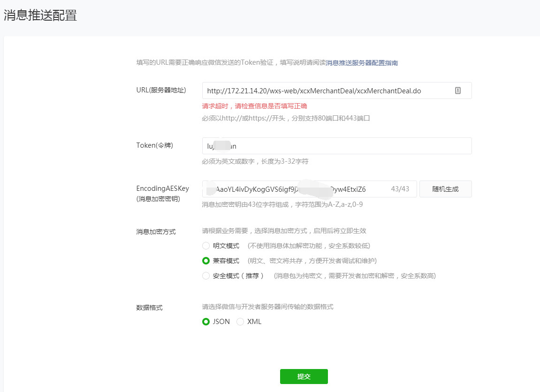Click the URL(服务器地址) label
This screenshot has width=540, height=392.
point(161,90)
